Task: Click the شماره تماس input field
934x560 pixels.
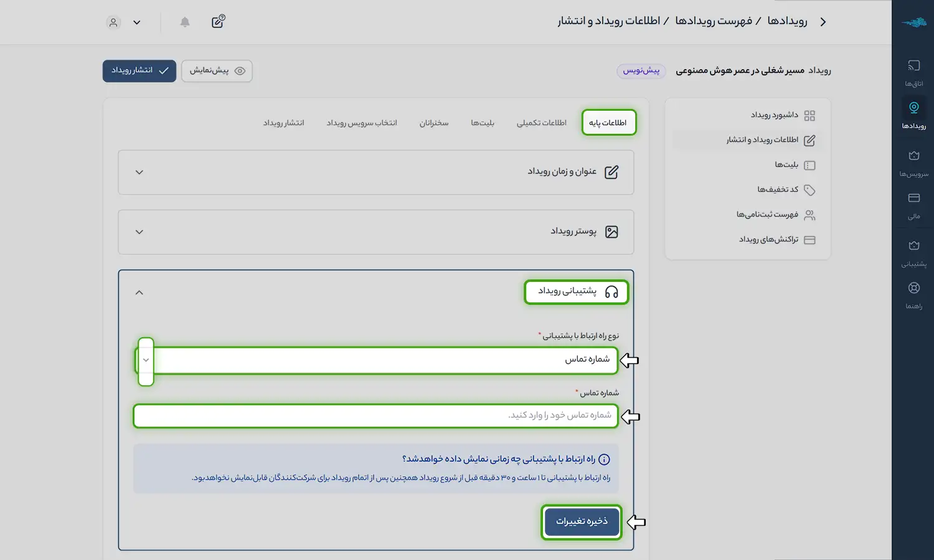Action: coord(375,416)
